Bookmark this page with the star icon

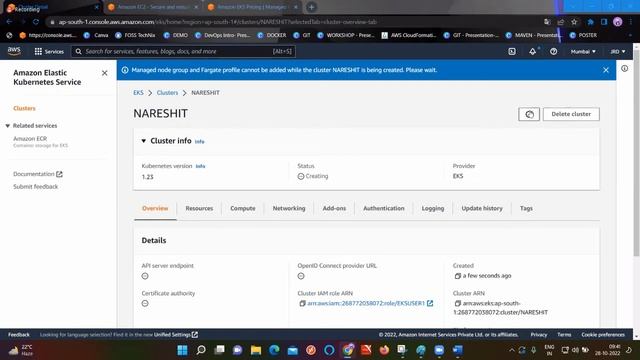(574, 22)
